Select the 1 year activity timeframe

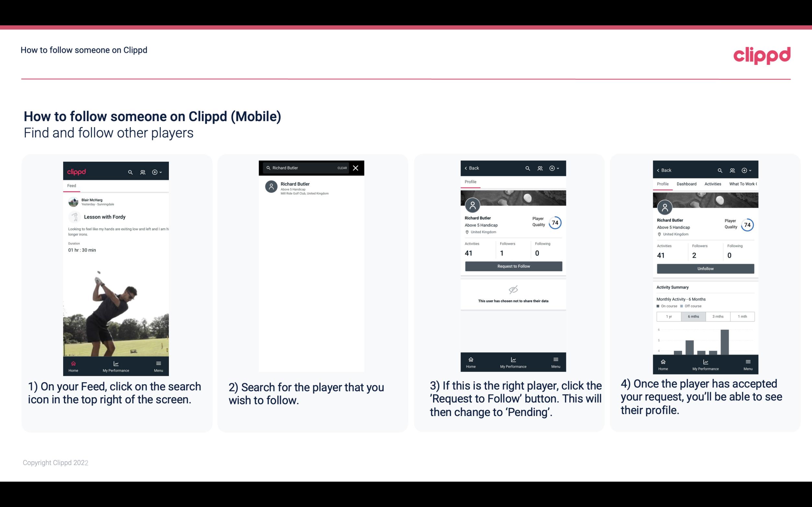coord(669,316)
